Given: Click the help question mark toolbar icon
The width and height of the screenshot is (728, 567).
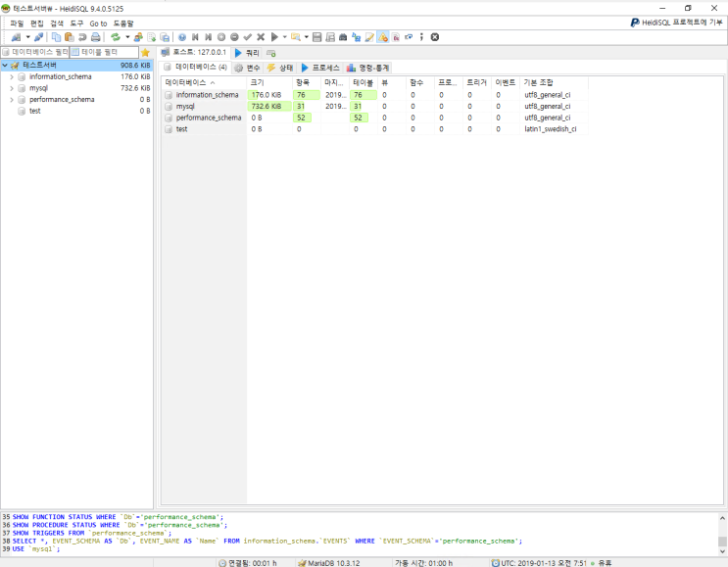Looking at the screenshot, I should [181, 37].
